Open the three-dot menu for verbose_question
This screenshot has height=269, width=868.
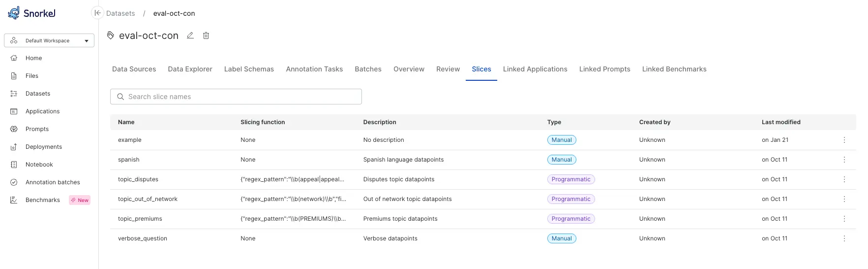pyautogui.click(x=844, y=238)
